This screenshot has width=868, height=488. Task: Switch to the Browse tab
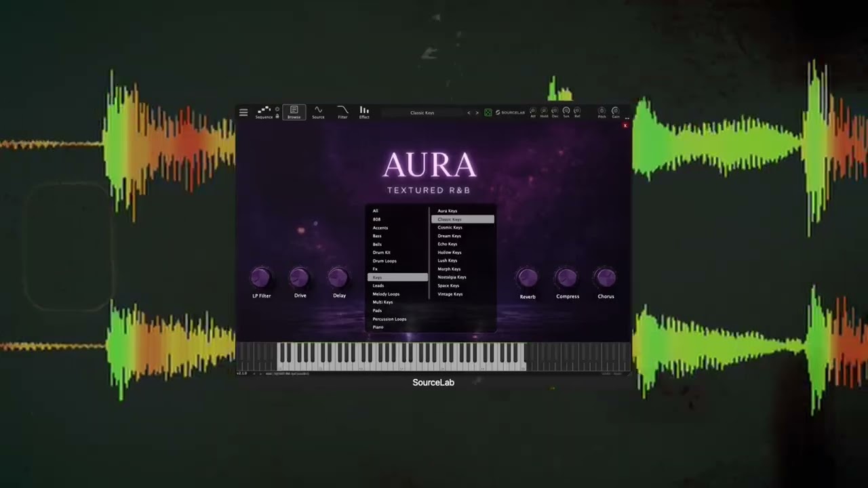point(294,112)
